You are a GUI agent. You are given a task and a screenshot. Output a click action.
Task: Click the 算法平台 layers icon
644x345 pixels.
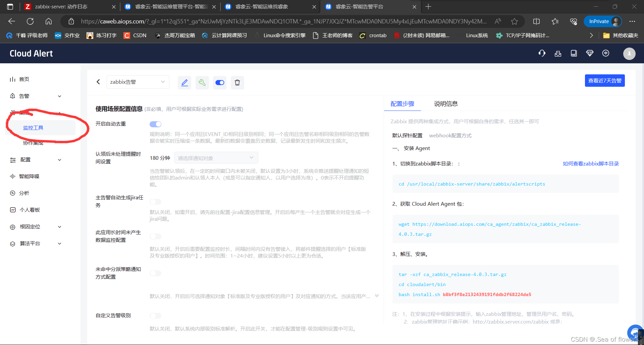click(x=13, y=244)
